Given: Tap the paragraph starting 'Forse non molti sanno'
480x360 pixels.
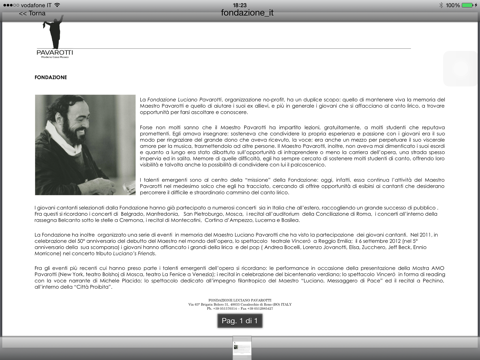Looking at the screenshot, I should 292,146.
